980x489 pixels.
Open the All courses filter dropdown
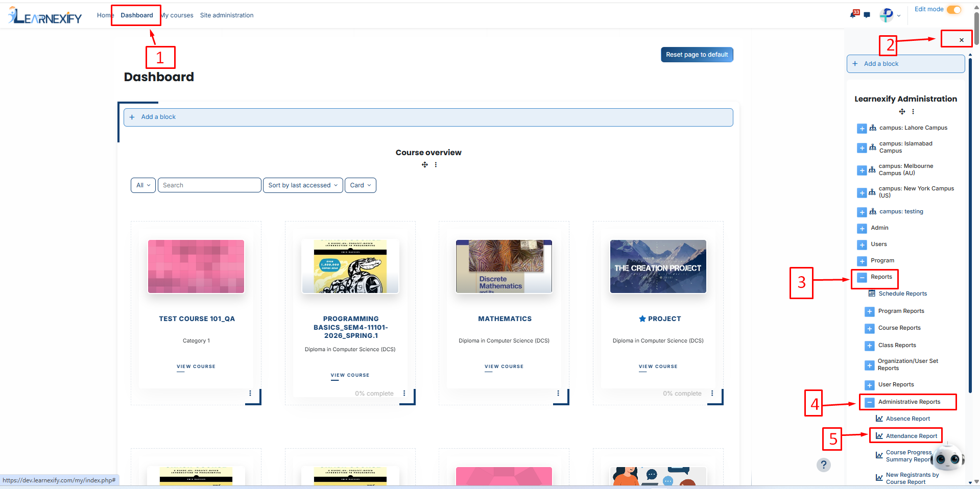point(143,185)
